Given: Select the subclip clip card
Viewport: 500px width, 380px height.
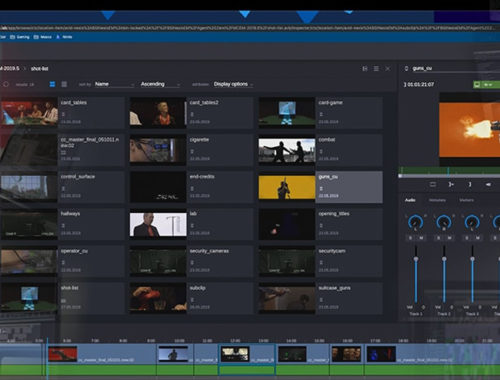Looking at the screenshot, I should click(x=192, y=298).
